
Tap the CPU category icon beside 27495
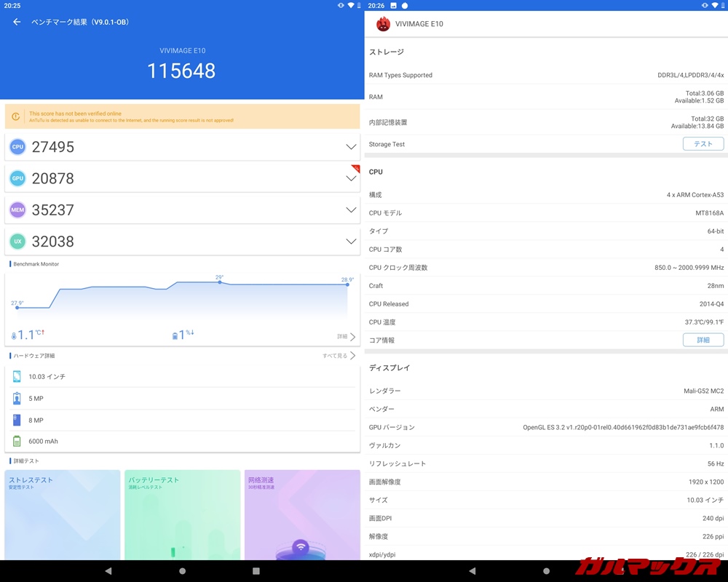pyautogui.click(x=17, y=147)
